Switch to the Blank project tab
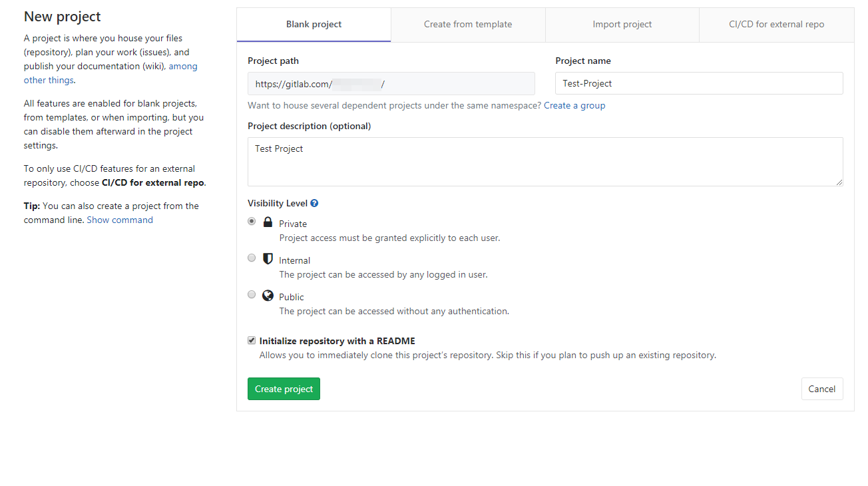Viewport: 868px width, 486px height. coord(314,25)
